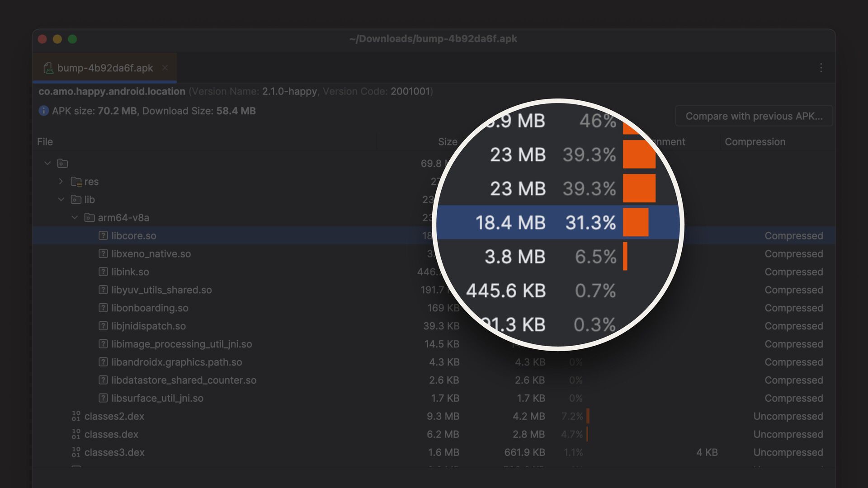Expand the res folder
868x488 pixels.
pos(61,181)
